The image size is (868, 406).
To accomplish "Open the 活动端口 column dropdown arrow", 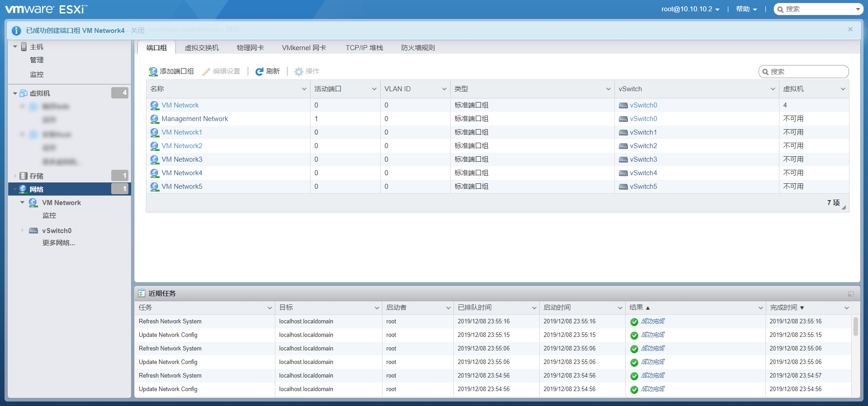I will click(x=374, y=89).
